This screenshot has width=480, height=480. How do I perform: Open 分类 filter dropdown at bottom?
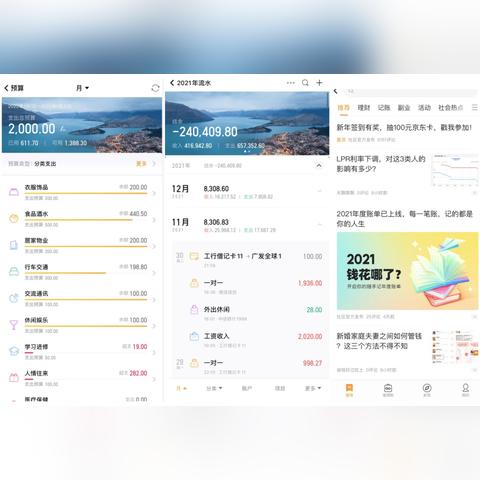[x=214, y=388]
